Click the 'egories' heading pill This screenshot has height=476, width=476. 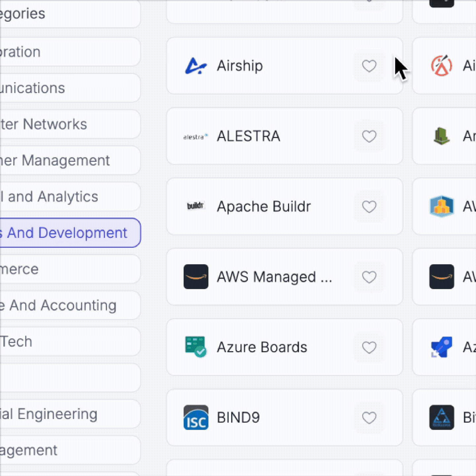pyautogui.click(x=70, y=14)
